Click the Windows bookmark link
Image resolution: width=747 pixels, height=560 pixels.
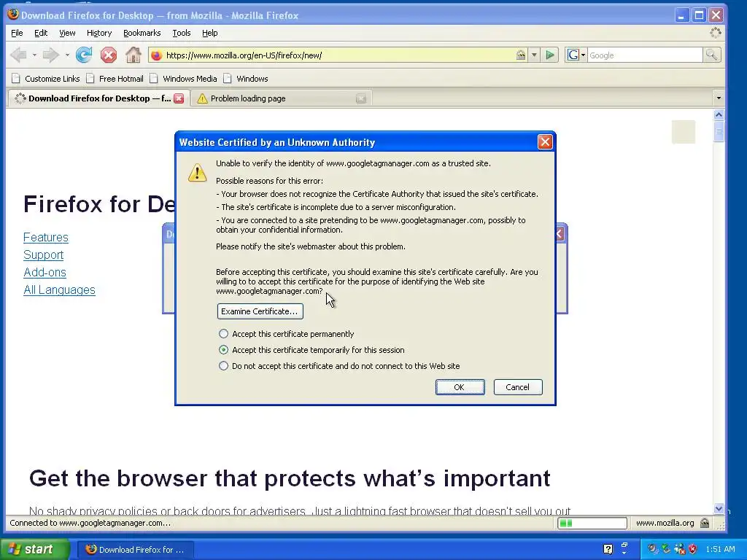tap(246, 79)
